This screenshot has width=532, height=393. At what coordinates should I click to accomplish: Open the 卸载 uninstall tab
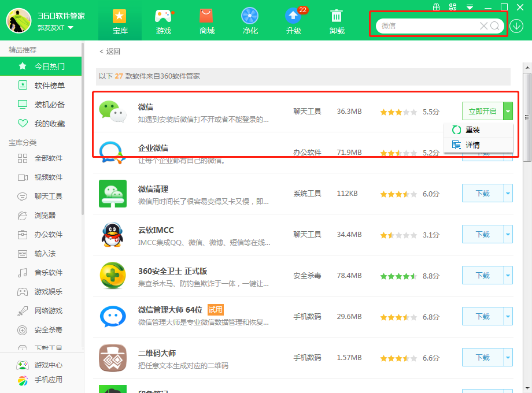coord(337,21)
